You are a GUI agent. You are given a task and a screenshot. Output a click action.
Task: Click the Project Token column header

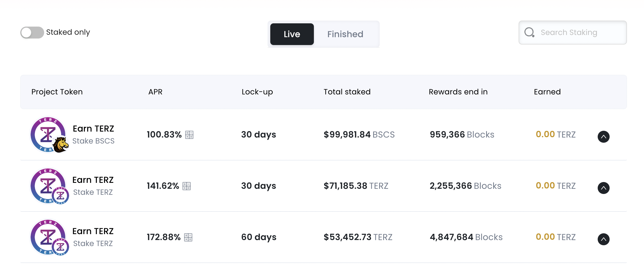(57, 92)
